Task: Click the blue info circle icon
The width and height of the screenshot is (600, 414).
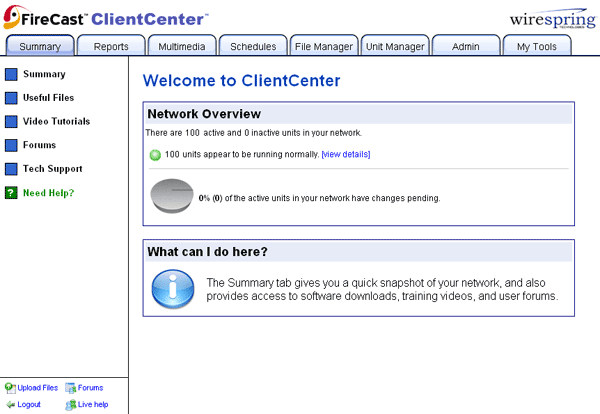Action: [x=172, y=289]
